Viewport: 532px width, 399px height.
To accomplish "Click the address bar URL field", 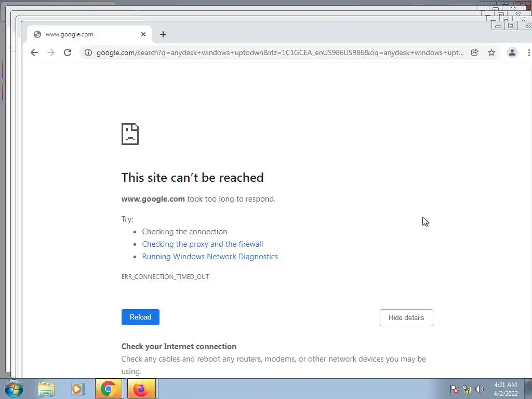I will pos(280,52).
